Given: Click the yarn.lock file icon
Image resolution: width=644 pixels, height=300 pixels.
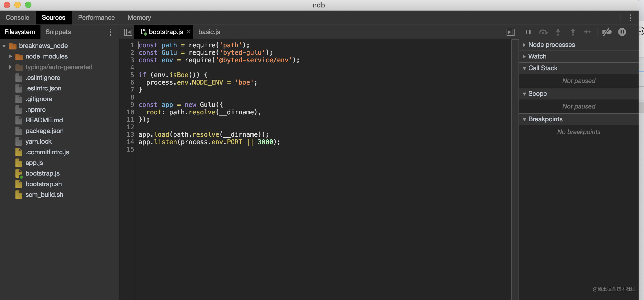Looking at the screenshot, I should 19,141.
